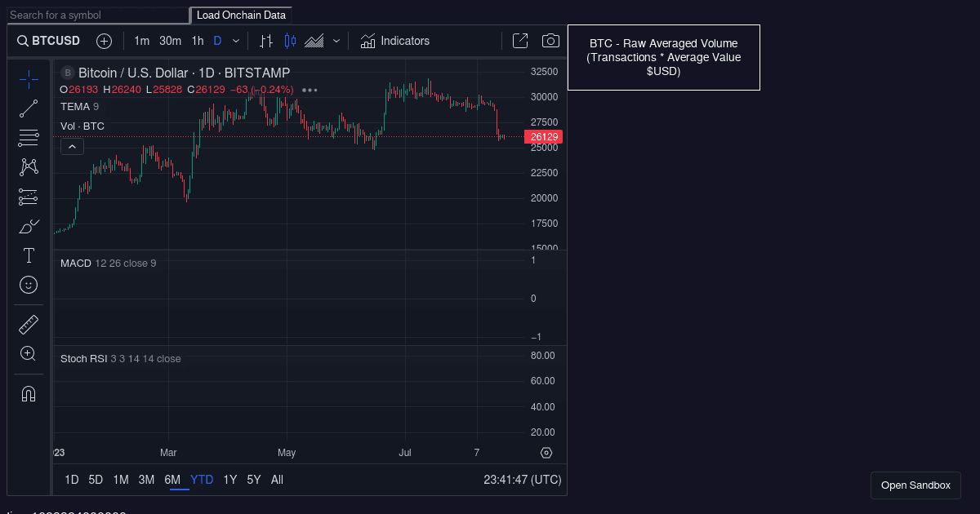Click the symbol search input field

[98, 15]
